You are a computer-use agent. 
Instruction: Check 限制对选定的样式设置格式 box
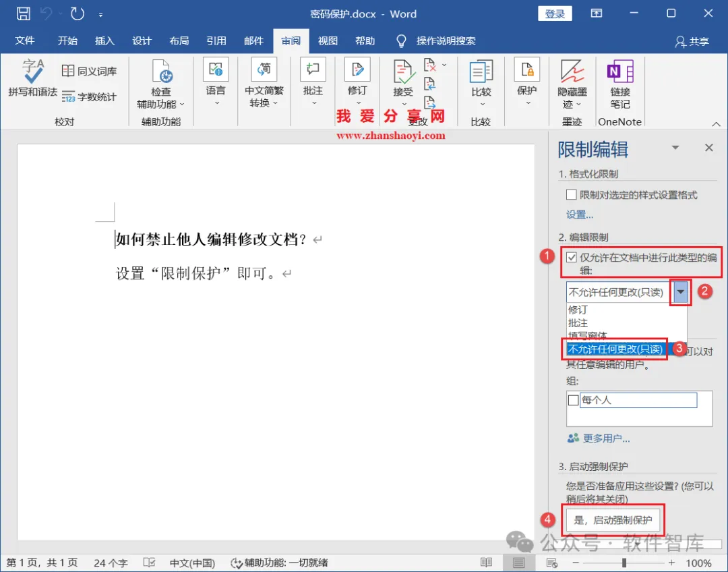tap(572, 195)
